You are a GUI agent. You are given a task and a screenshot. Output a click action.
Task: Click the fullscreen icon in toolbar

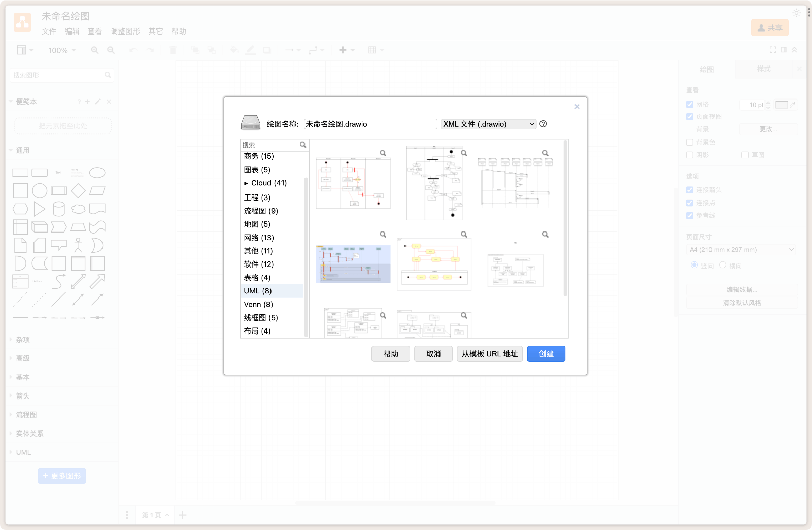pyautogui.click(x=773, y=50)
